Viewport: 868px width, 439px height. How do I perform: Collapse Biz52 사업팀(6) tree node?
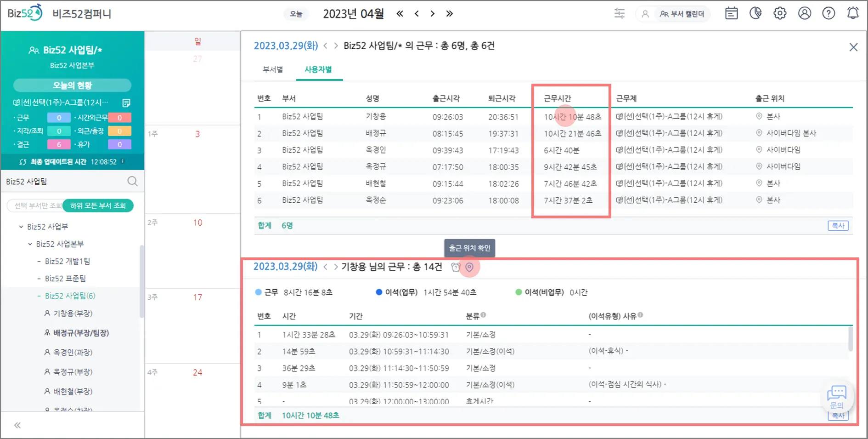(39, 296)
